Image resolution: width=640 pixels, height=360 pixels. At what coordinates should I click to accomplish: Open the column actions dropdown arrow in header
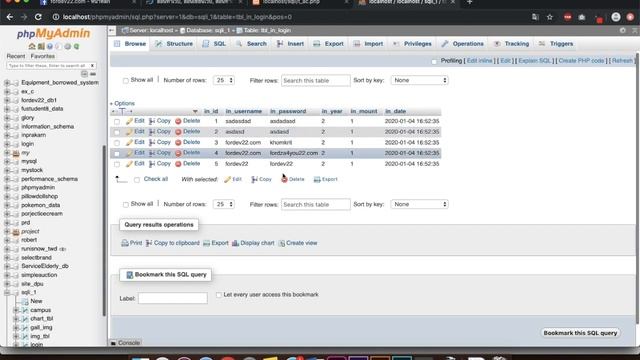click(x=195, y=111)
